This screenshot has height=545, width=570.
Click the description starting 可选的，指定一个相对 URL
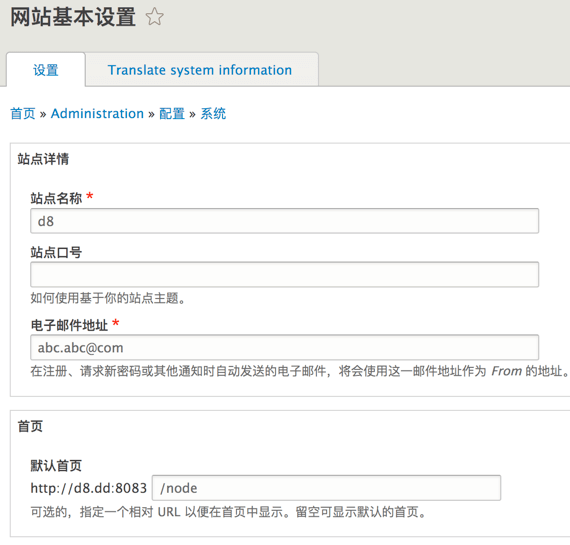point(228,512)
